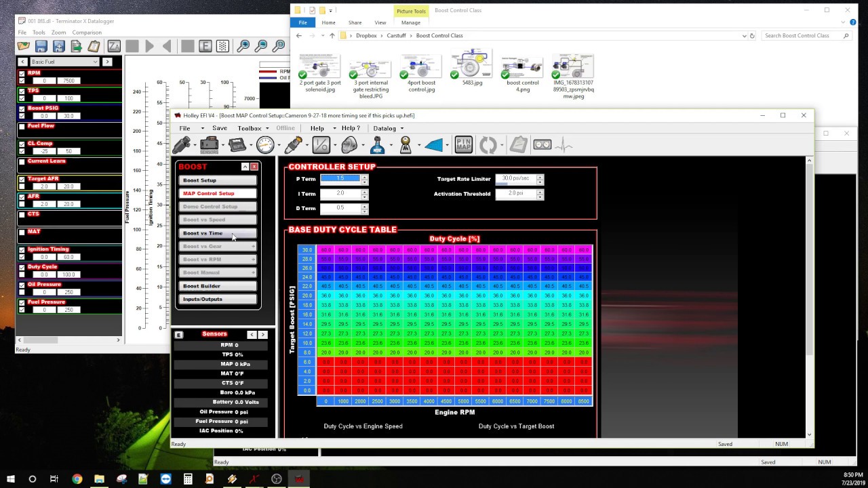
Task: Click Save in Holley EFI menu bar
Action: [220, 128]
